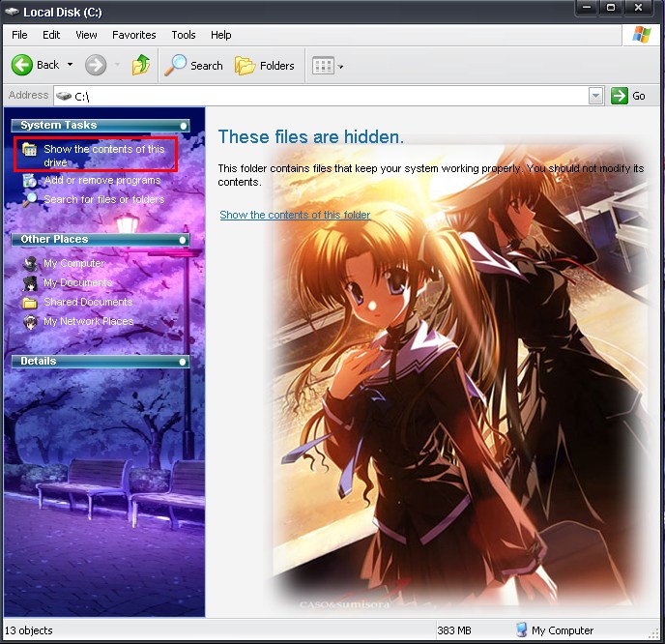Collapse the System Tasks panel

click(x=184, y=126)
